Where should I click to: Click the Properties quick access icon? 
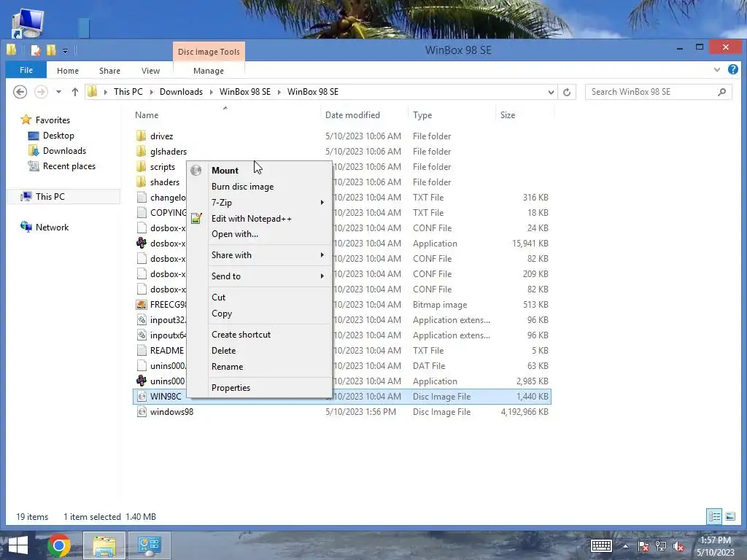click(35, 50)
